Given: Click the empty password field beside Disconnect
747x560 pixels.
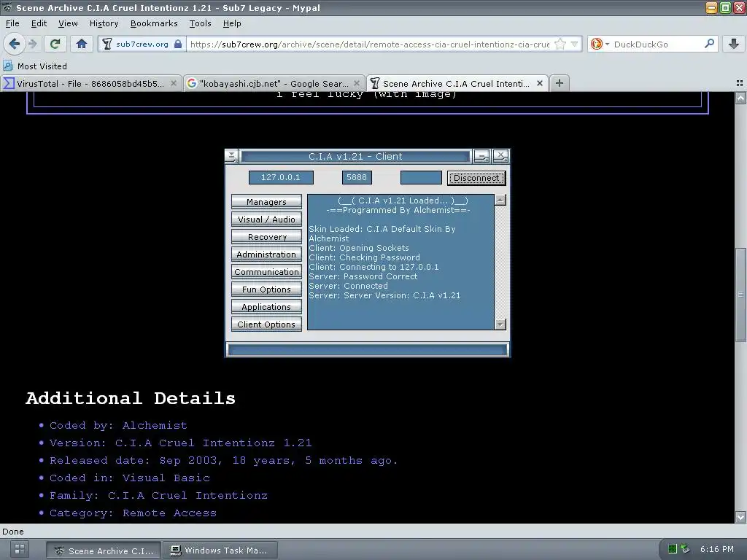Looking at the screenshot, I should [x=421, y=178].
